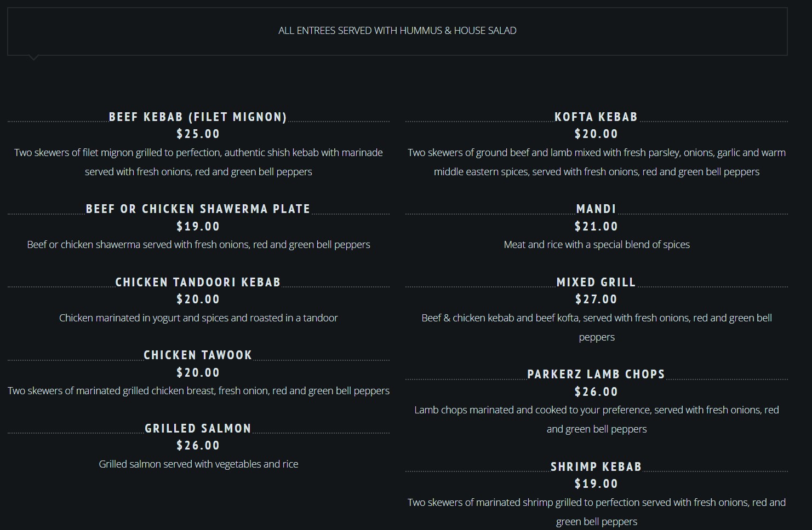Click the hummus and house salad banner text
This screenshot has width=812, height=530.
tap(397, 31)
